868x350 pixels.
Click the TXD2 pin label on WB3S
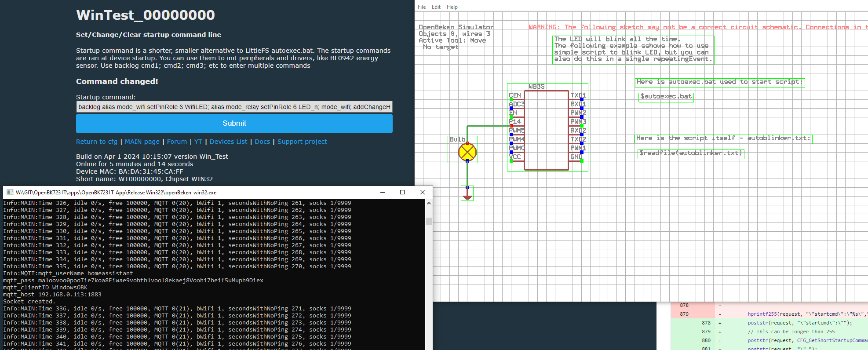(x=578, y=139)
